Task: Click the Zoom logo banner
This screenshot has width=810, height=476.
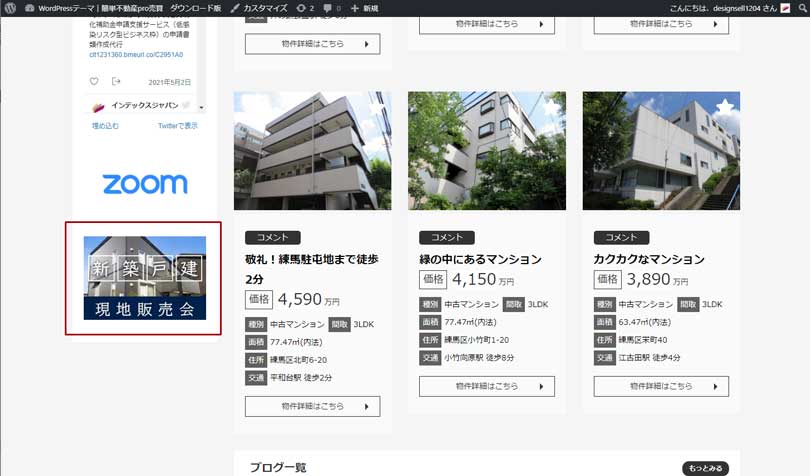Action: (x=144, y=184)
